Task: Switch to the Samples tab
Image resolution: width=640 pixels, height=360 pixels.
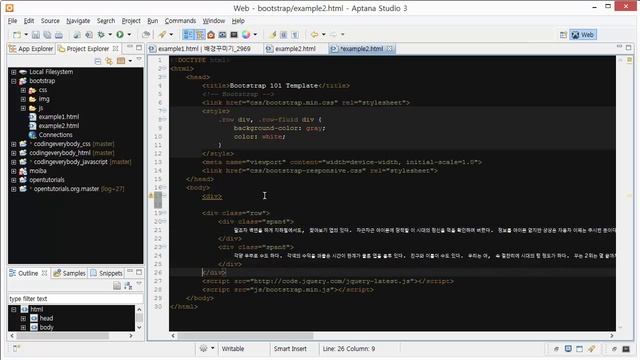Action: [x=69, y=273]
